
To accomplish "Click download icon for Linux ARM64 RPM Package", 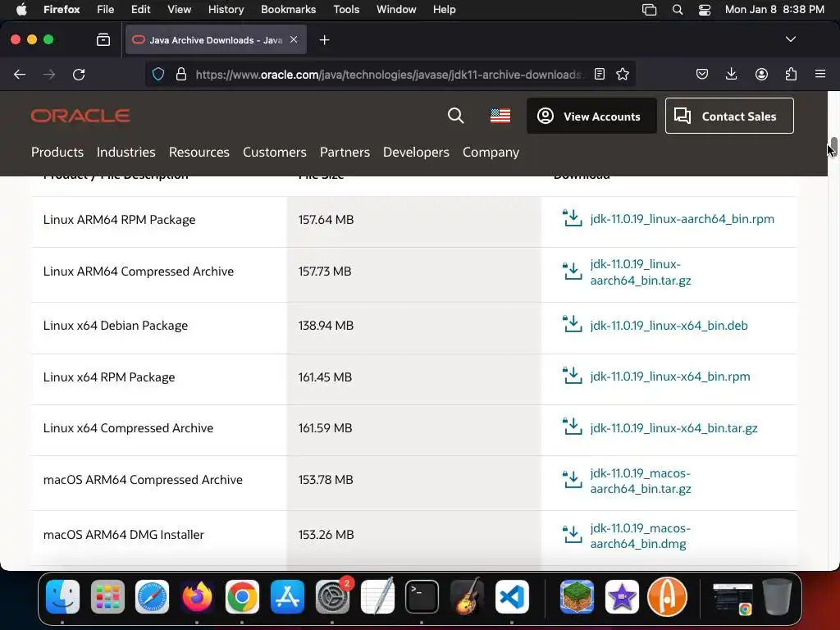I will 572,218.
